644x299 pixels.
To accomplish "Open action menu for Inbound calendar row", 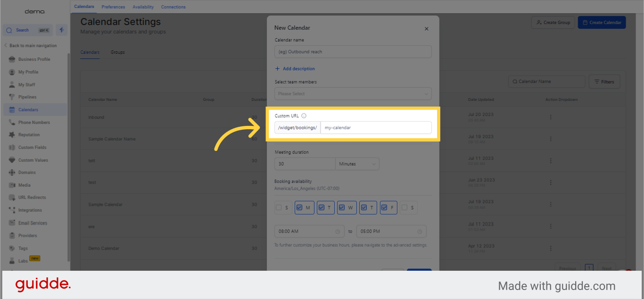I will tap(551, 117).
